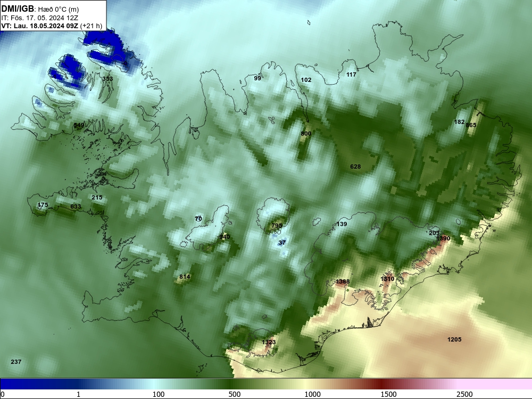Viewport: 532px width, 399px height.
Task: Click the 237 value in the southwest sea
Action: (16, 362)
